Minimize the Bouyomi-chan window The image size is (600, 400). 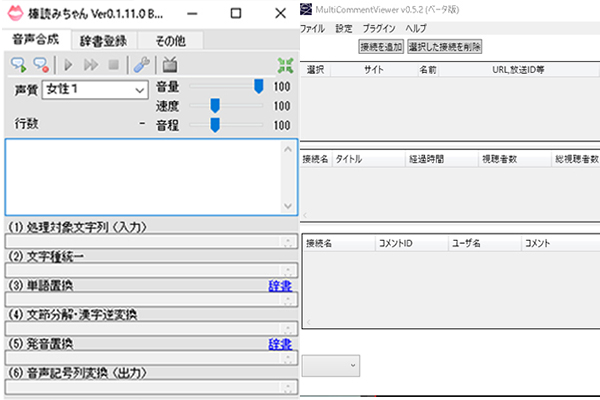point(192,13)
